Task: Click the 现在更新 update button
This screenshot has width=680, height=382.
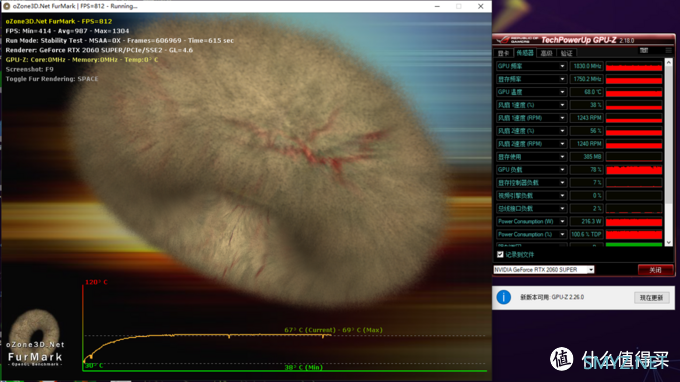Action: click(x=651, y=297)
